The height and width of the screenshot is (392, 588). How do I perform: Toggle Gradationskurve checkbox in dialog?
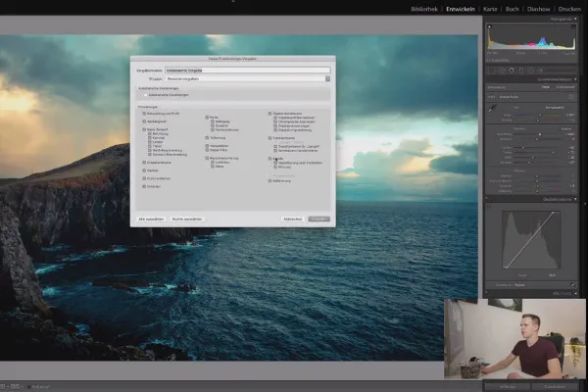(x=144, y=163)
